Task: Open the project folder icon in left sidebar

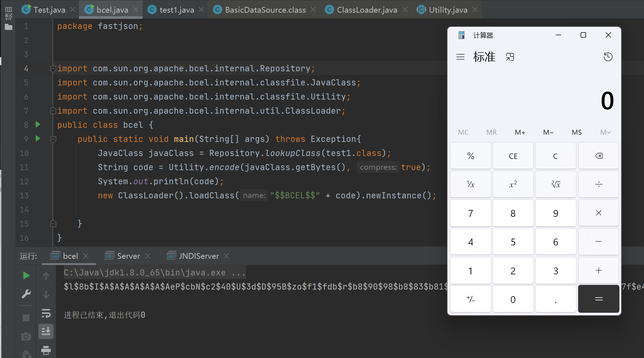Action: click(x=9, y=27)
